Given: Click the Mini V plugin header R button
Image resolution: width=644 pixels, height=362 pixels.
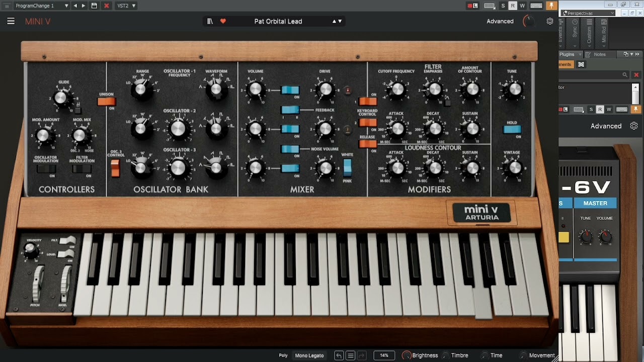Looking at the screenshot, I should [x=513, y=6].
